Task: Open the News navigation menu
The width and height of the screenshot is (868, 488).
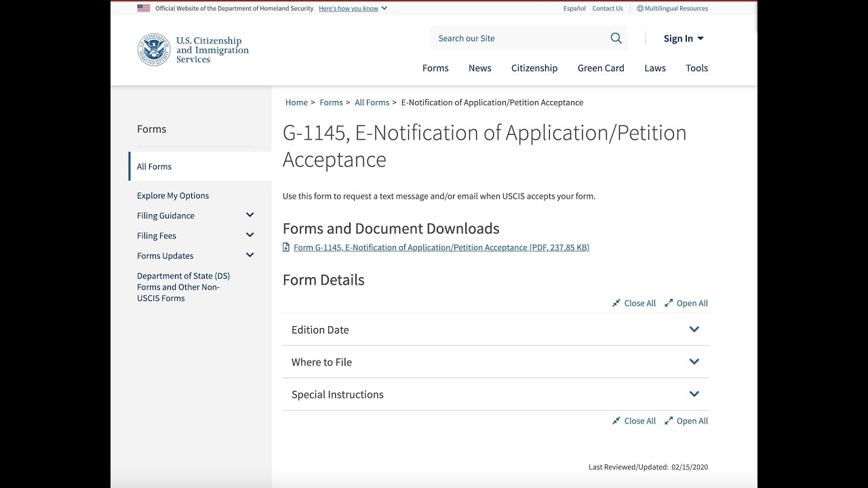Action: pyautogui.click(x=480, y=68)
